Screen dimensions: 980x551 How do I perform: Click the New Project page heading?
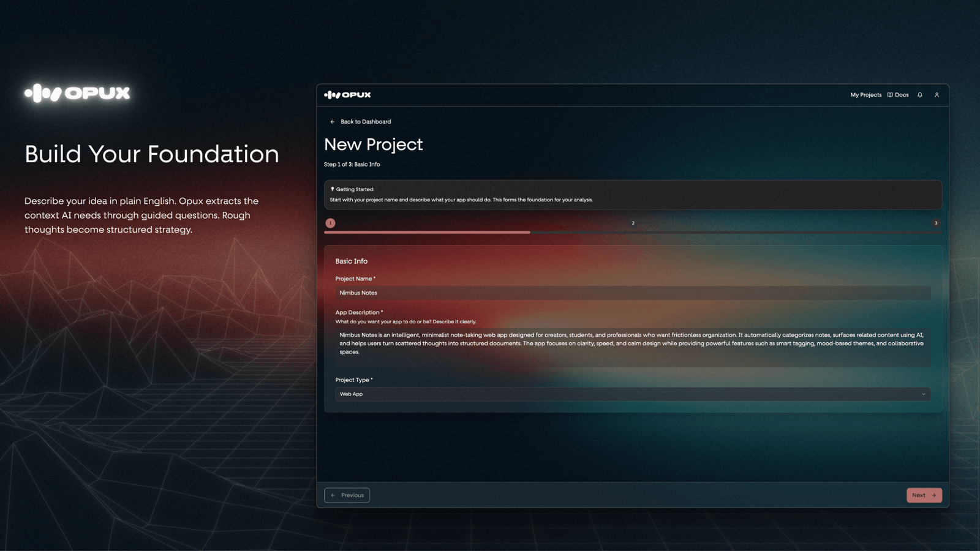click(373, 144)
